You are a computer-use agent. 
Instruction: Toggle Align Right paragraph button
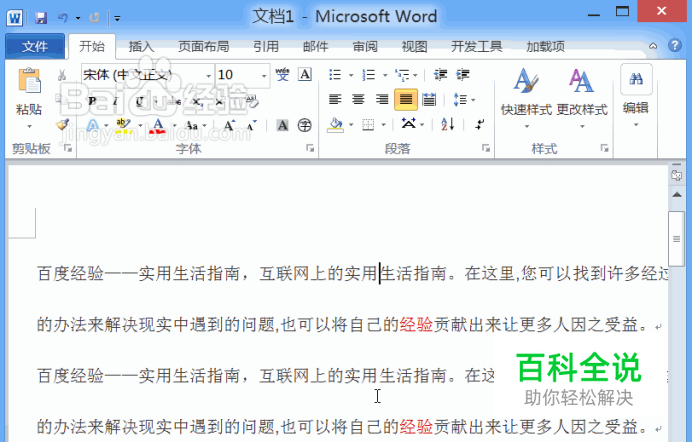tap(382, 100)
